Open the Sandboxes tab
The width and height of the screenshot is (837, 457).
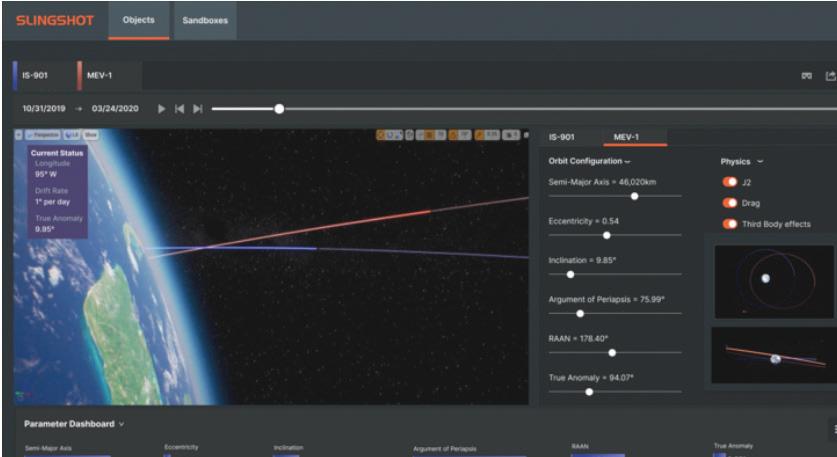205,20
